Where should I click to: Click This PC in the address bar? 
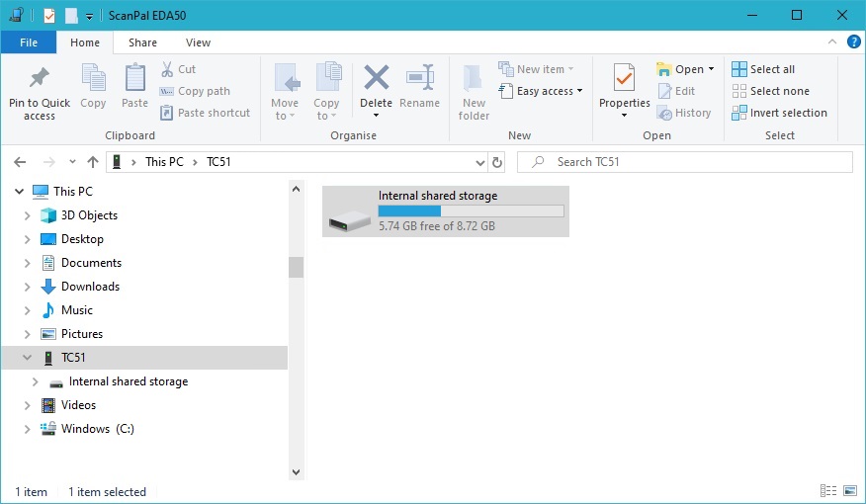click(x=164, y=162)
